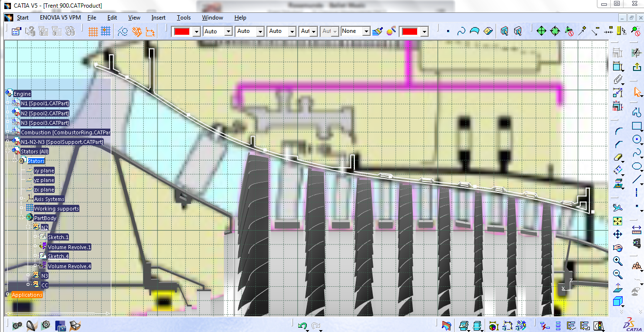
Task: Select the Rectangle tool
Action: point(636,126)
